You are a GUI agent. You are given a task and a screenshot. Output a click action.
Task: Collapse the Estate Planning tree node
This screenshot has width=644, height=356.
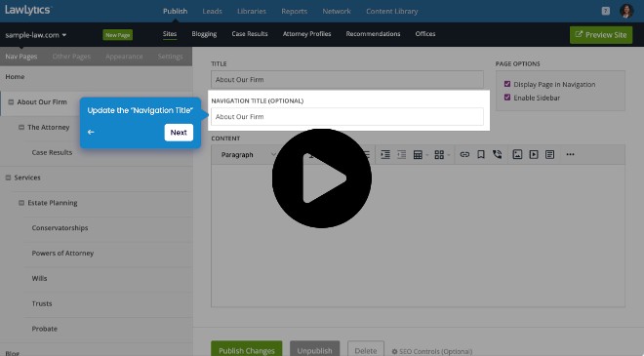pos(21,203)
